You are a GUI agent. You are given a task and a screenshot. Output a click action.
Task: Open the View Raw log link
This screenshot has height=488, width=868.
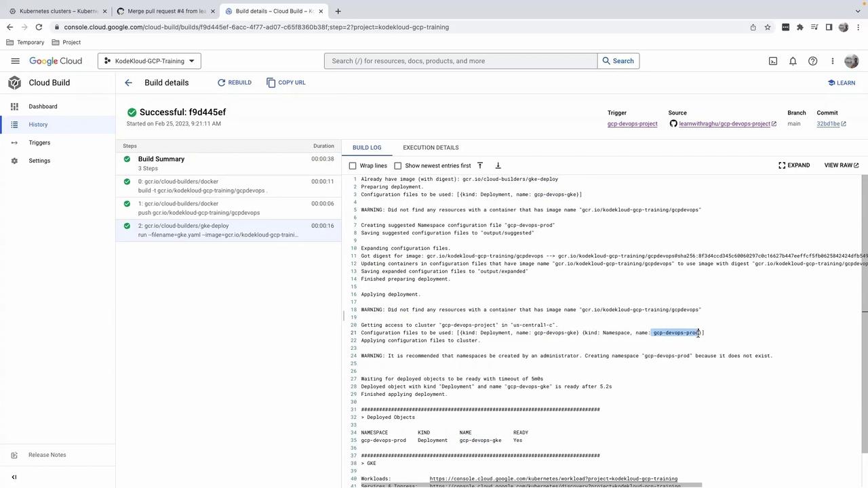[842, 165]
